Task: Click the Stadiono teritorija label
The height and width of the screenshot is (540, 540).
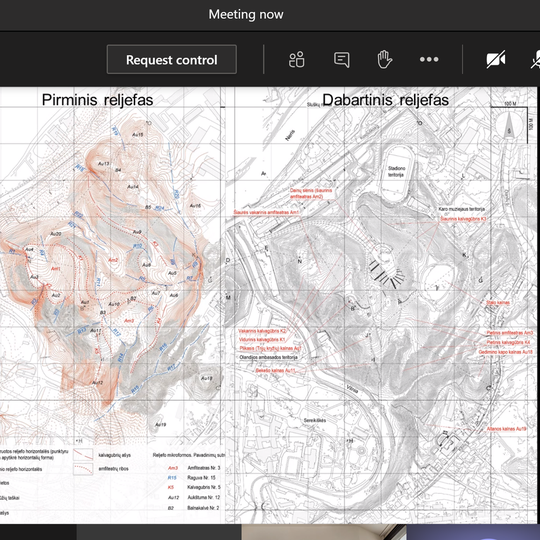Action: pyautogui.click(x=396, y=172)
